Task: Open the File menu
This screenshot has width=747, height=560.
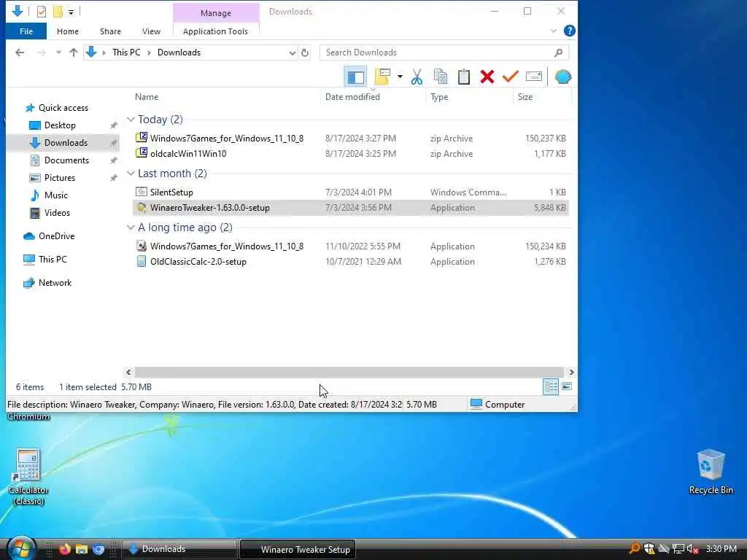Action: (26, 31)
